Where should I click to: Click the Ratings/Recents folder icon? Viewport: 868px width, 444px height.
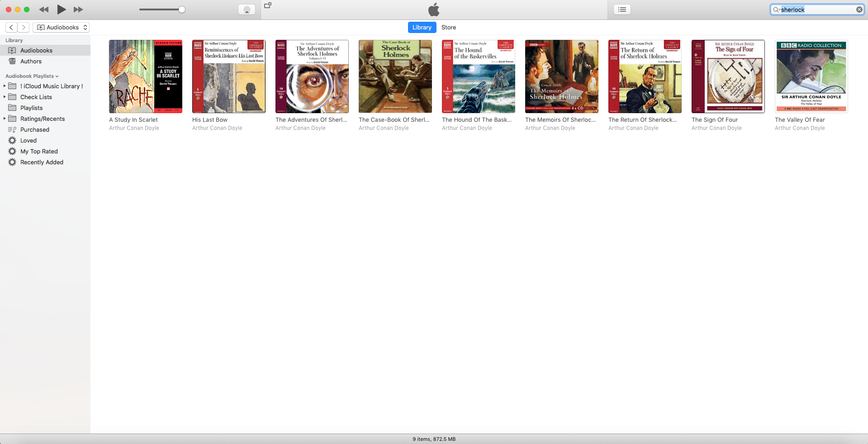pos(12,119)
